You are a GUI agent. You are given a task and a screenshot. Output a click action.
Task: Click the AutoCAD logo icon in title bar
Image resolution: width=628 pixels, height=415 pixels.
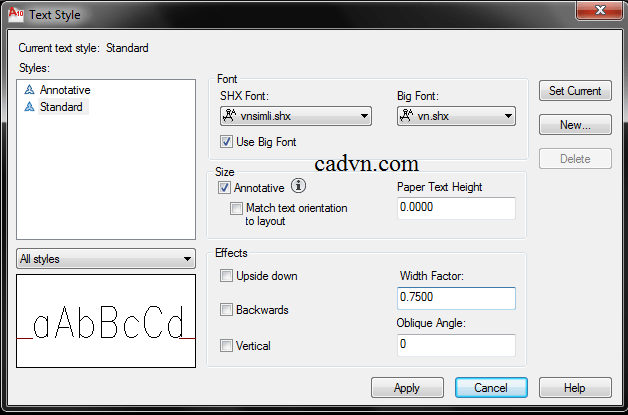pos(16,14)
